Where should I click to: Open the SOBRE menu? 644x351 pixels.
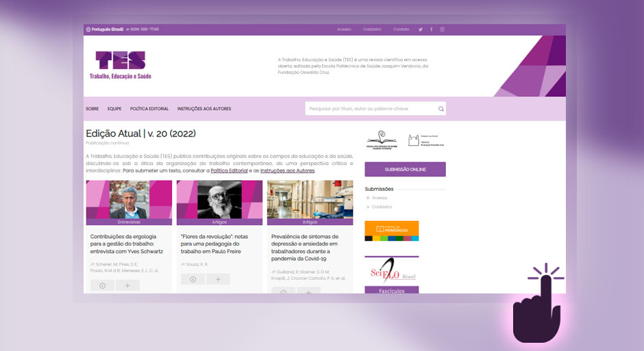(92, 109)
